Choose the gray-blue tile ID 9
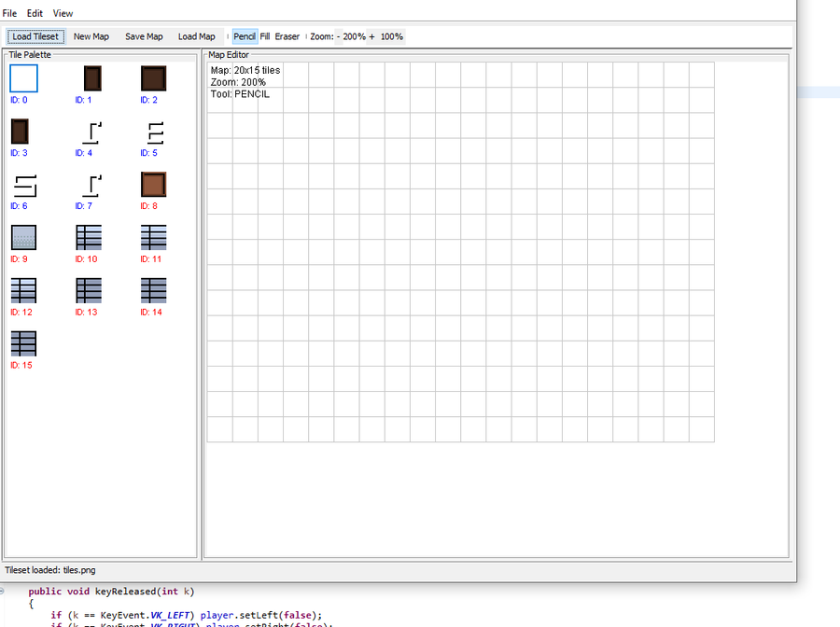This screenshot has width=840, height=627. pyautogui.click(x=23, y=237)
